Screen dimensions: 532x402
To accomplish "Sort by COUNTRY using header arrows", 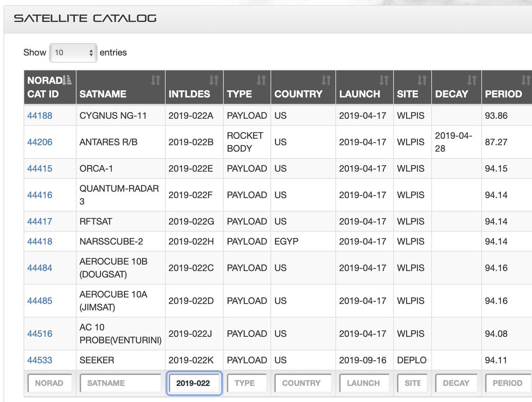I will 326,80.
